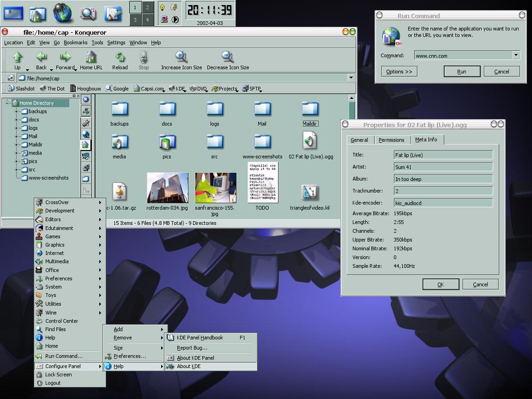Screen dimensions: 532x399
Task: Switch to virtual desktop 2 in pager
Action: pos(148,7)
